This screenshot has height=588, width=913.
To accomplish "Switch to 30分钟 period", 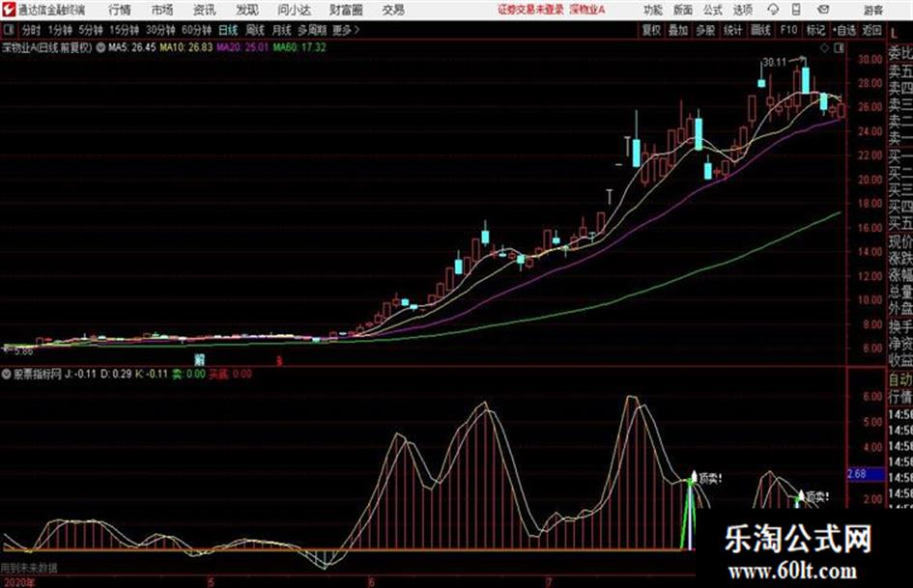I will pos(160,30).
